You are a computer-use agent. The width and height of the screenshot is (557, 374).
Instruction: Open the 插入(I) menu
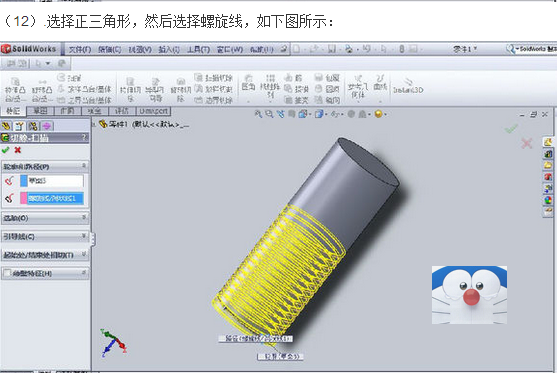tap(169, 49)
